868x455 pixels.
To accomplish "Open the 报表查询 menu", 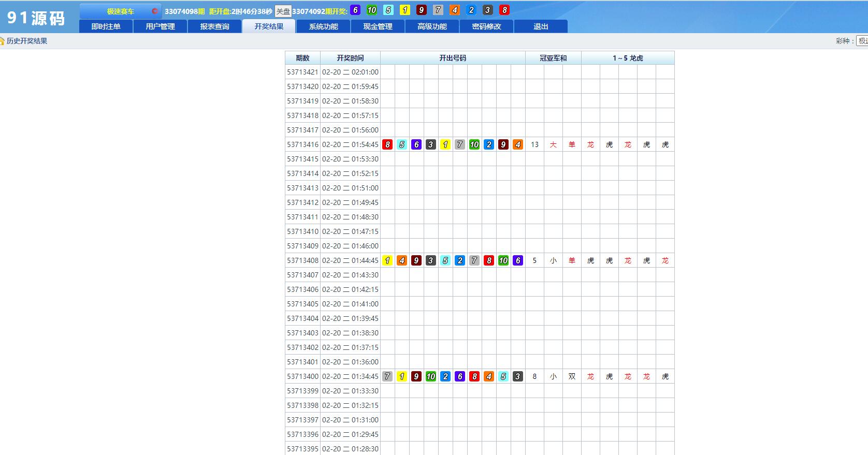I will pyautogui.click(x=214, y=26).
